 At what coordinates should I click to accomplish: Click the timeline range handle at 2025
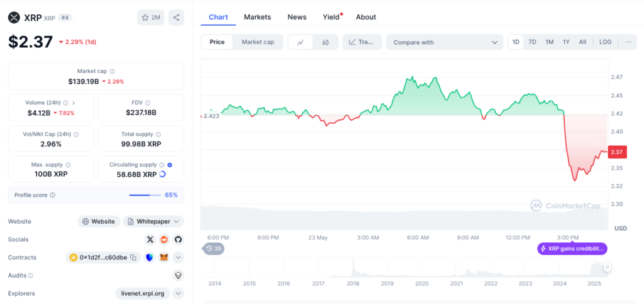click(607, 268)
